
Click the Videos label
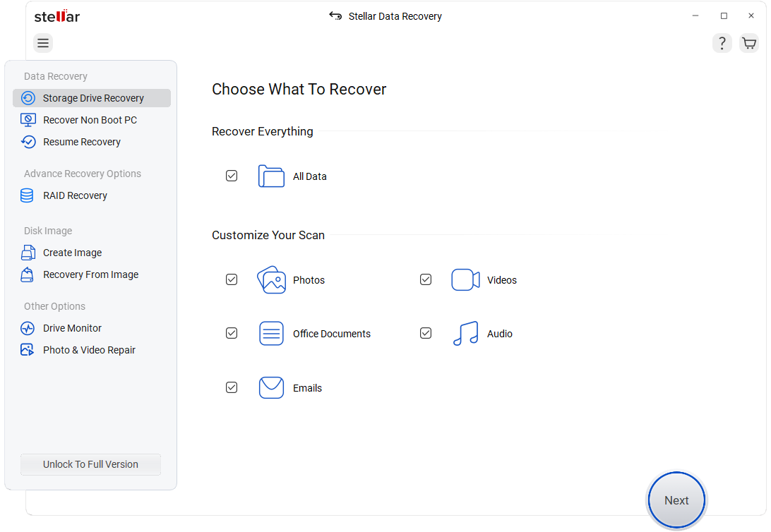[x=502, y=280]
